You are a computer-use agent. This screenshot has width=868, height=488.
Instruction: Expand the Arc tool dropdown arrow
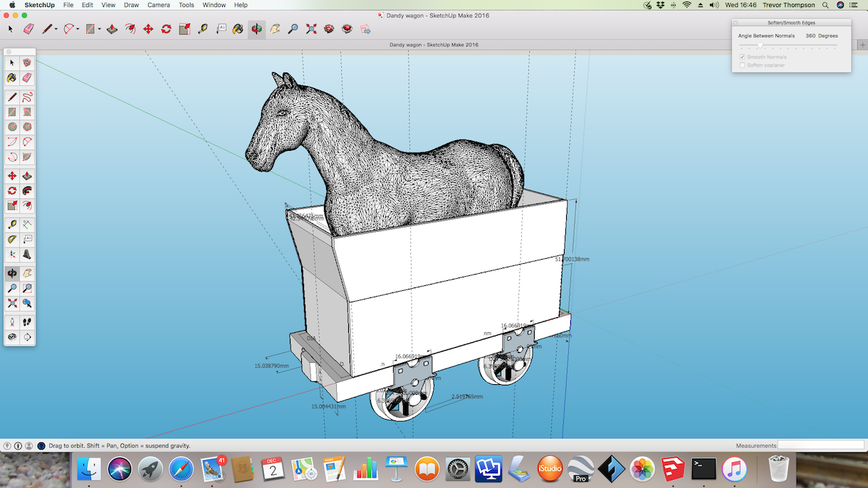click(x=78, y=29)
